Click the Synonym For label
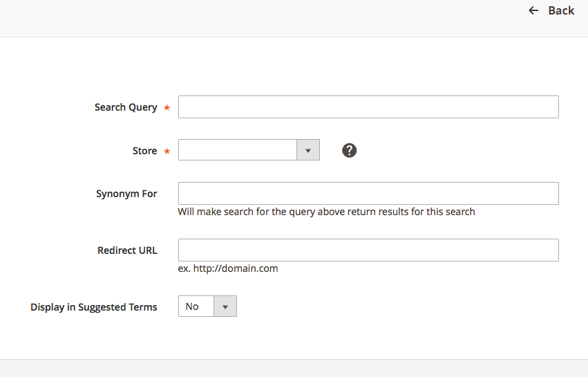Viewport: 588px width, 377px height. click(126, 194)
